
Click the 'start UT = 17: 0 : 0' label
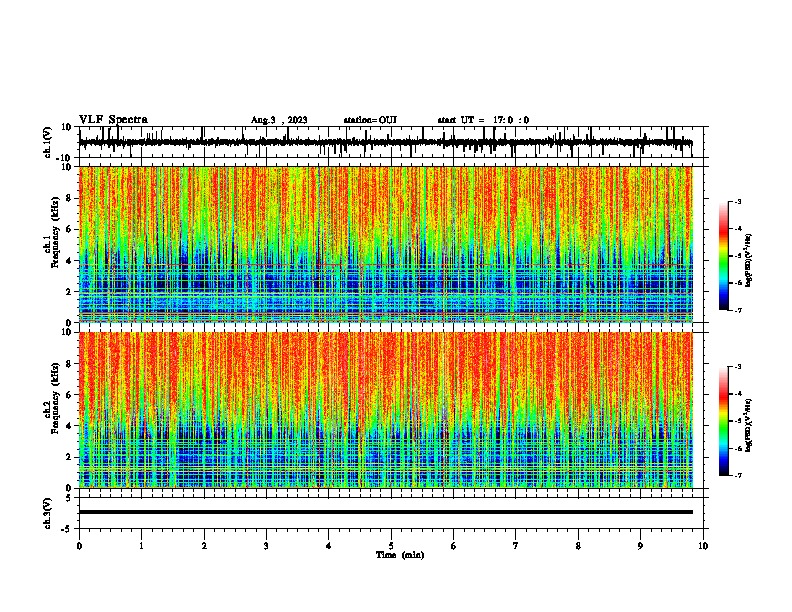tap(483, 120)
